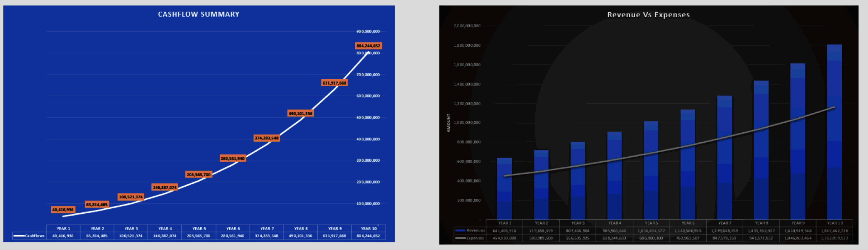This screenshot has width=868, height=250.
Task: Click expenses cell 556,535,925
Action: (578, 238)
